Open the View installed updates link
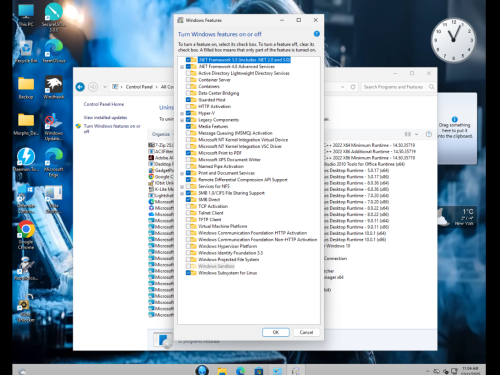 (105, 117)
